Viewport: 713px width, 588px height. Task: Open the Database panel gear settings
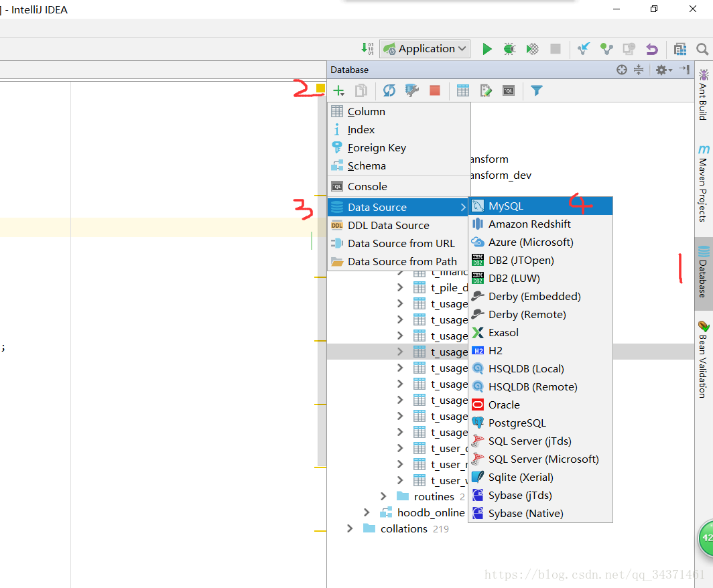pyautogui.click(x=664, y=70)
